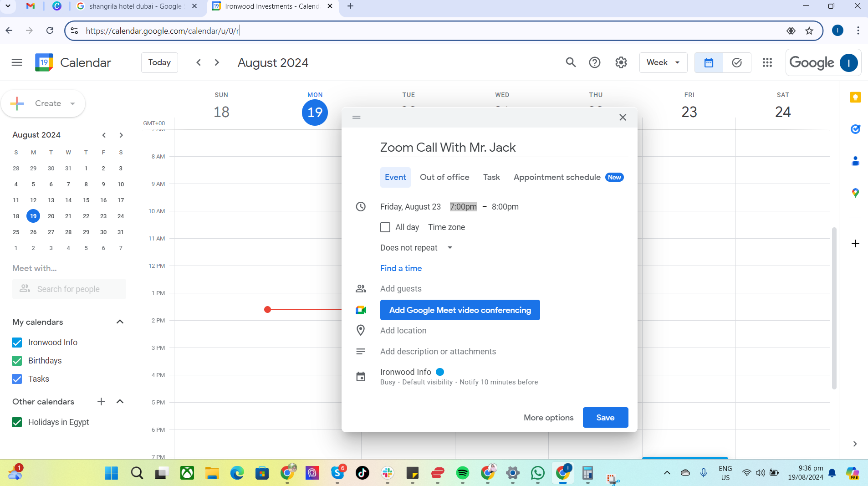Hide the side panel with the arrow
The height and width of the screenshot is (486, 868).
pyautogui.click(x=855, y=444)
